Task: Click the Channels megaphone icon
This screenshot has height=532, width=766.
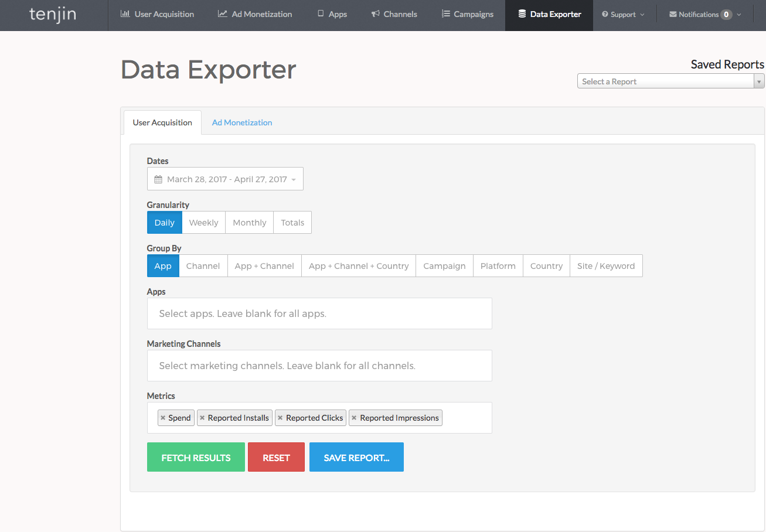Action: (376, 13)
